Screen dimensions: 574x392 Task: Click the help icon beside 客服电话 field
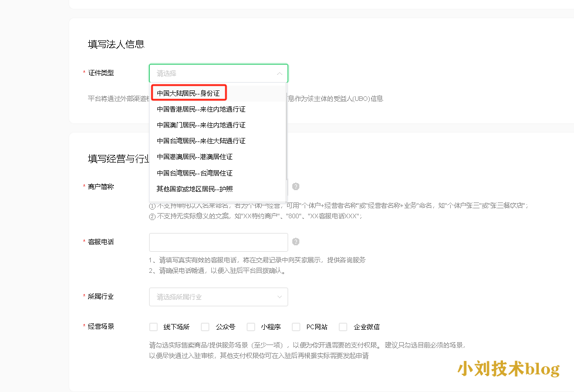[296, 242]
